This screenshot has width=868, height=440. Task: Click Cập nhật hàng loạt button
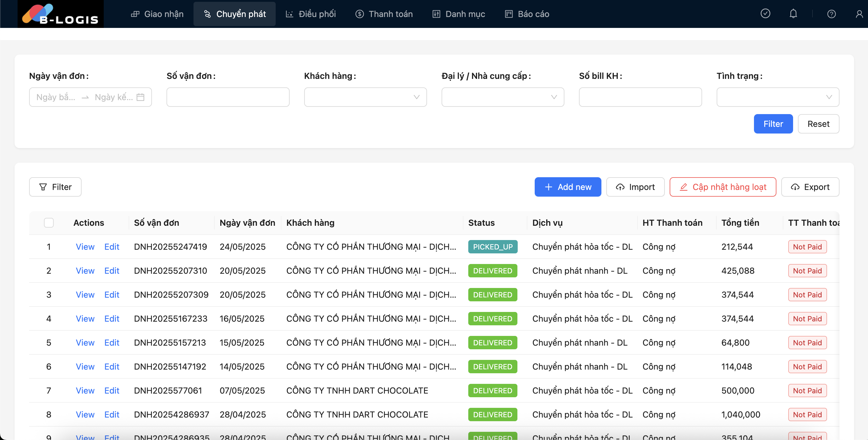click(722, 187)
